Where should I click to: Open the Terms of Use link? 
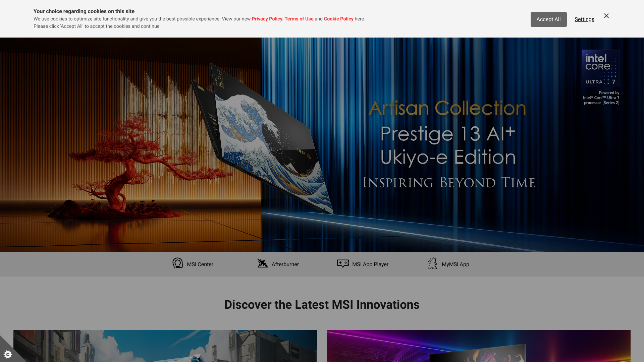299,19
